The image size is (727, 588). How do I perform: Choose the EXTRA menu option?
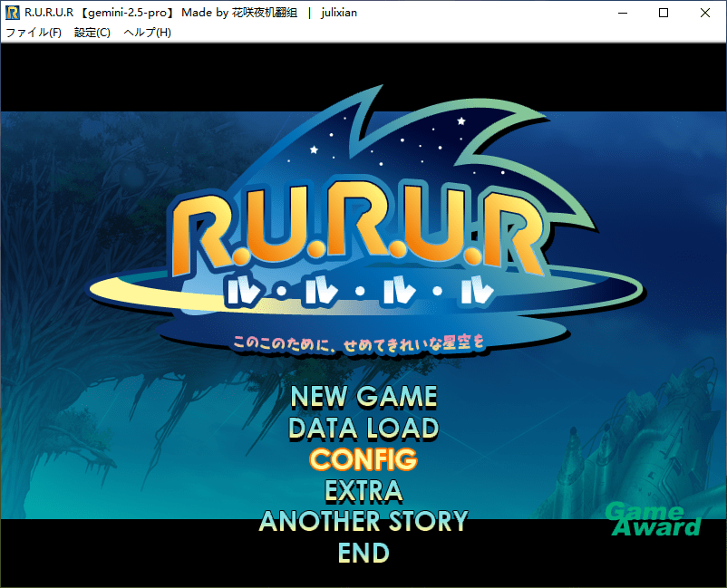click(363, 490)
